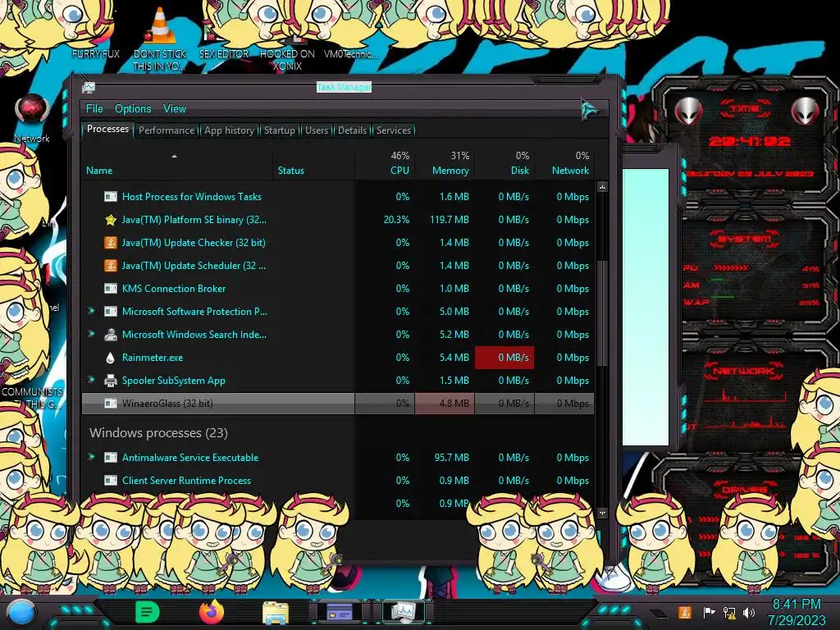This screenshot has width=840, height=630.
Task: Select Client Server Runtime Process row
Action: point(338,481)
